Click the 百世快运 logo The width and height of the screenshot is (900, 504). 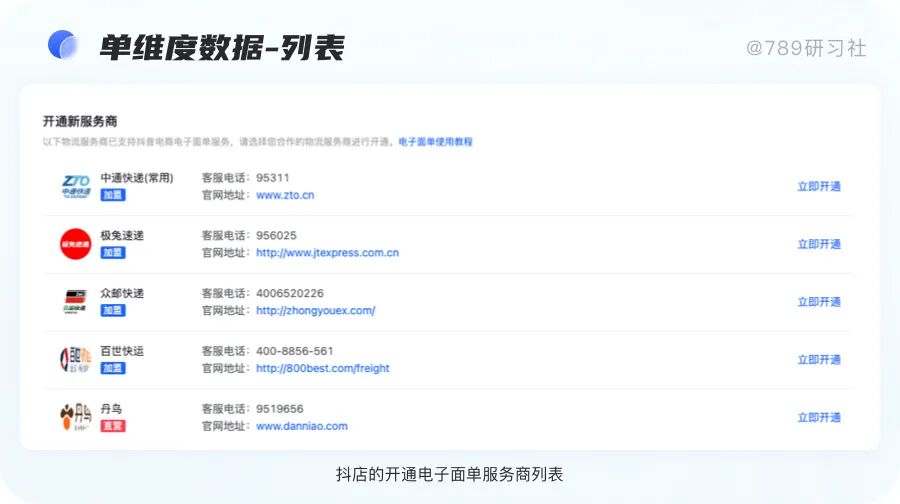[75, 359]
